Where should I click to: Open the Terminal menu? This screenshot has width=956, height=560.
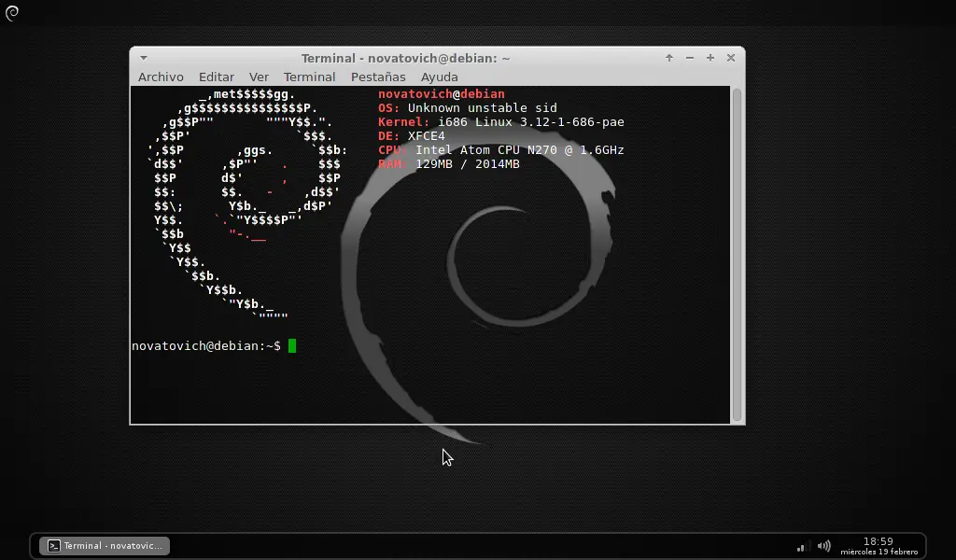309,77
